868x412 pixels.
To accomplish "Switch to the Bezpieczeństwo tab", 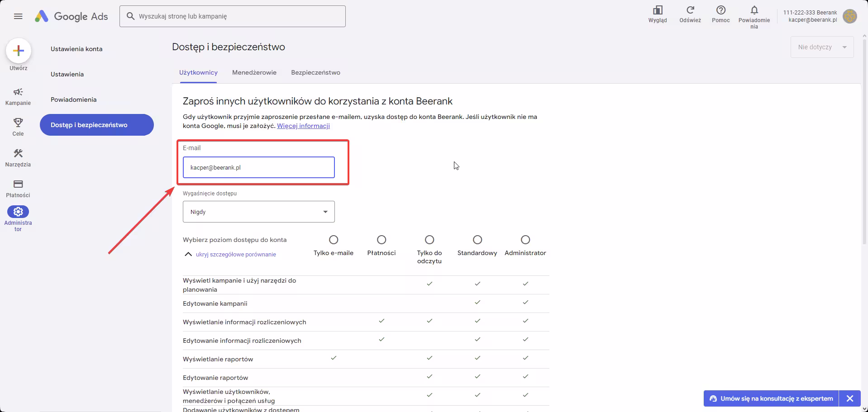I will [315, 72].
